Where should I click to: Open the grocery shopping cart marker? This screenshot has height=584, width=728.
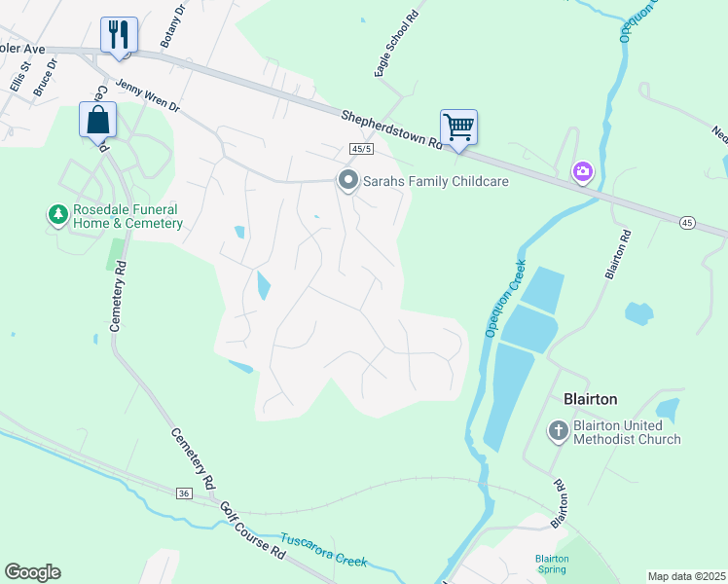(x=458, y=130)
